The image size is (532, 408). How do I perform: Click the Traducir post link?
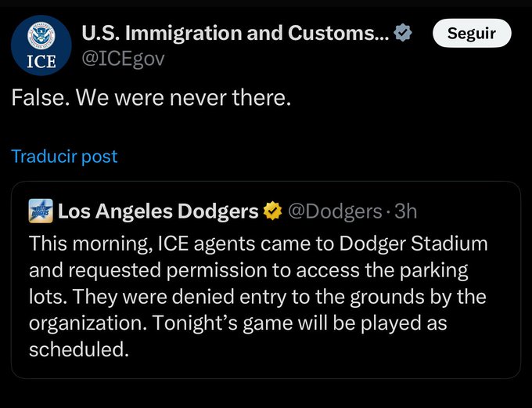pos(64,157)
